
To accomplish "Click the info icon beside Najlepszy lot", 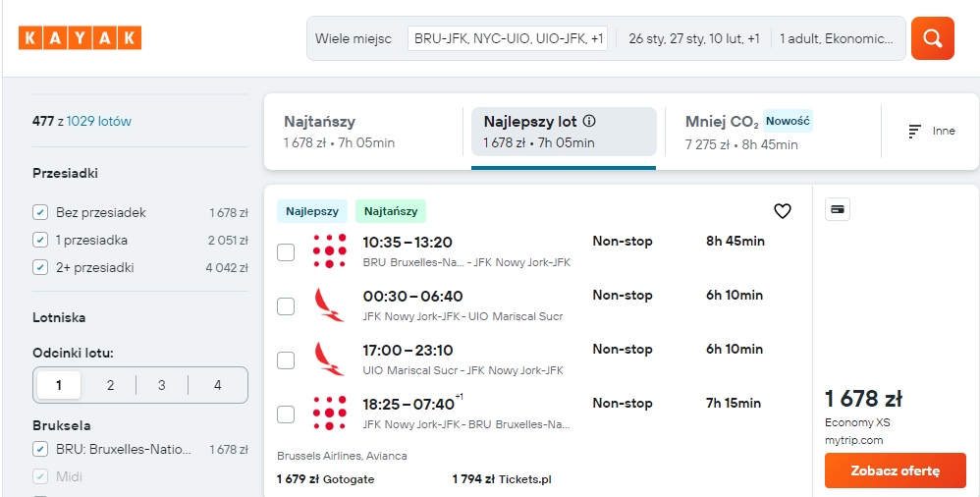I will point(589,121).
